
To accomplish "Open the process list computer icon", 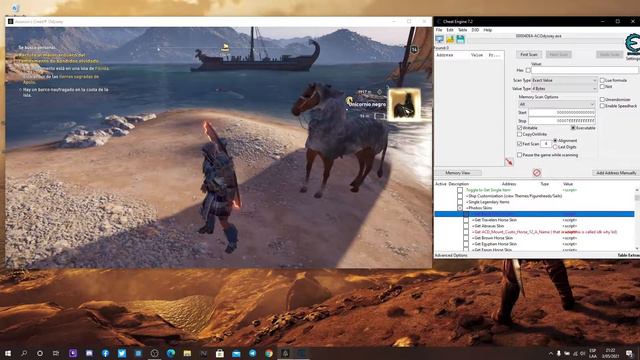I will click(x=440, y=39).
